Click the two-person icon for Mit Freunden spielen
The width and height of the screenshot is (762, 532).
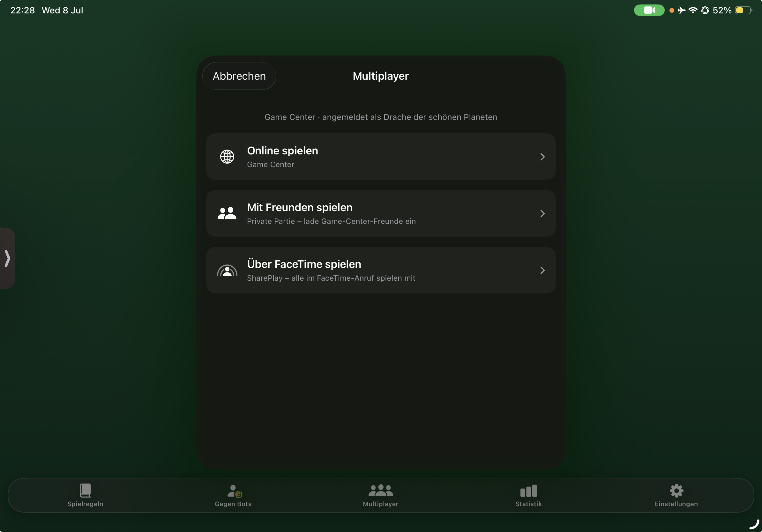pos(227,213)
